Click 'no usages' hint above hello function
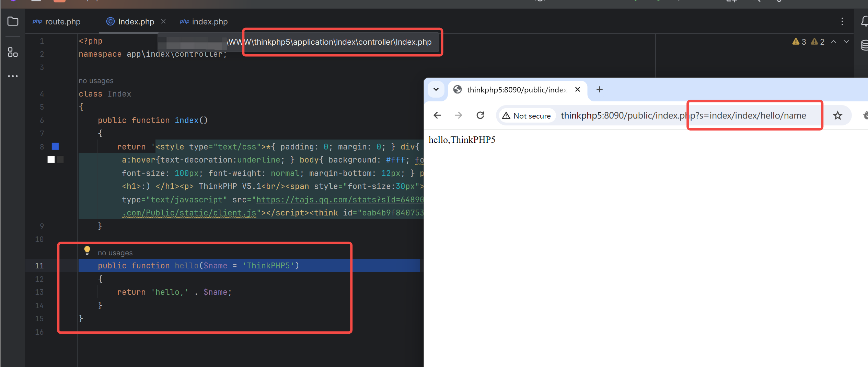The width and height of the screenshot is (868, 367). click(x=115, y=253)
